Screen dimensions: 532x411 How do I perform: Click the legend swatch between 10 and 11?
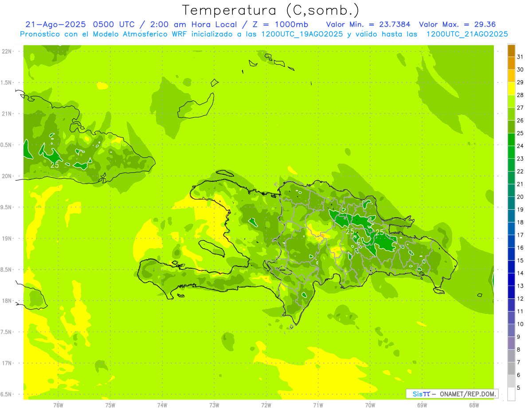[511, 318]
